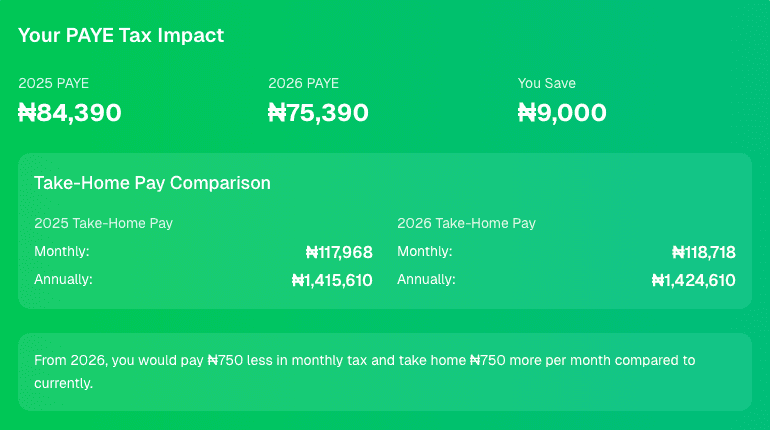Viewport: 770px width, 430px height.
Task: Click the '2025 PAYE' label
Action: (53, 83)
